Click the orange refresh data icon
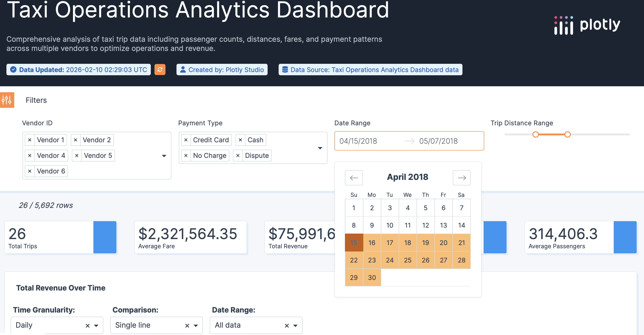 click(160, 70)
